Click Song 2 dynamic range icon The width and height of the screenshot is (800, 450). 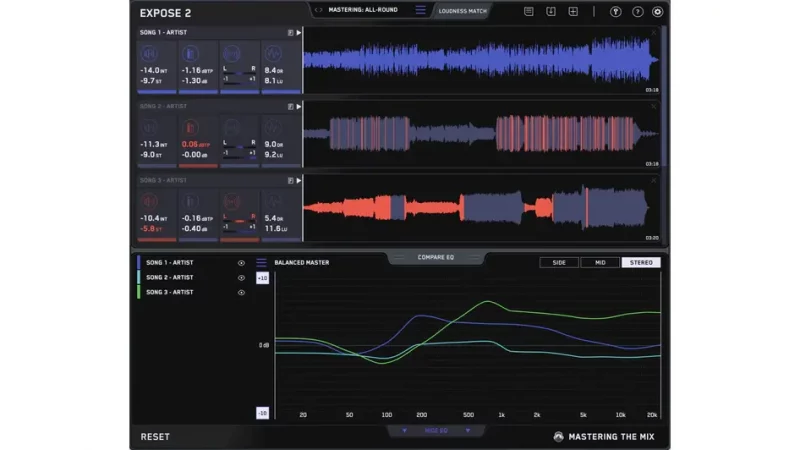[273, 128]
